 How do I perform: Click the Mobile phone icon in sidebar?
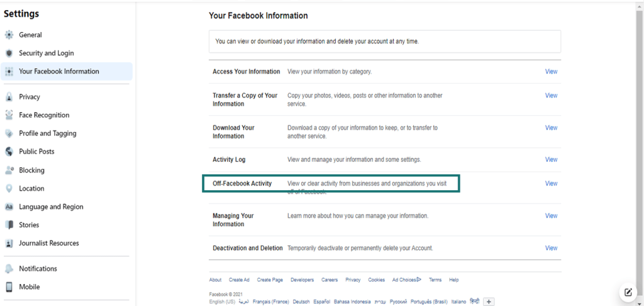point(9,286)
